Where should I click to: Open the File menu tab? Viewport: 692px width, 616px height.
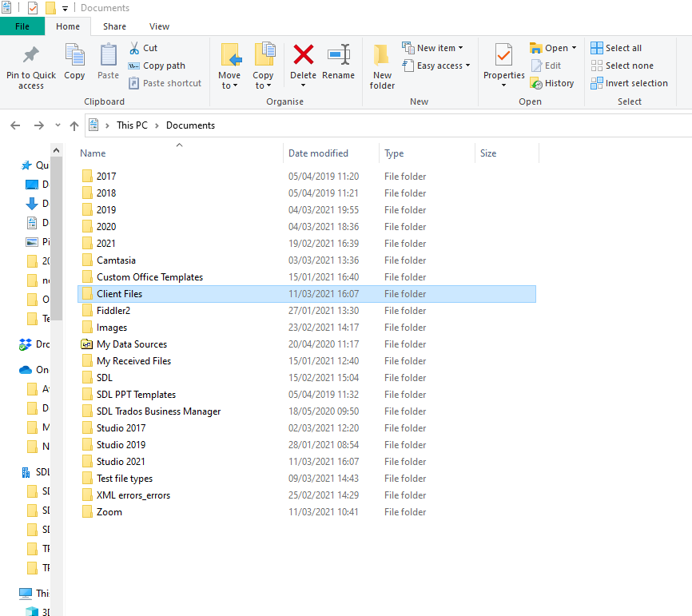coord(22,26)
